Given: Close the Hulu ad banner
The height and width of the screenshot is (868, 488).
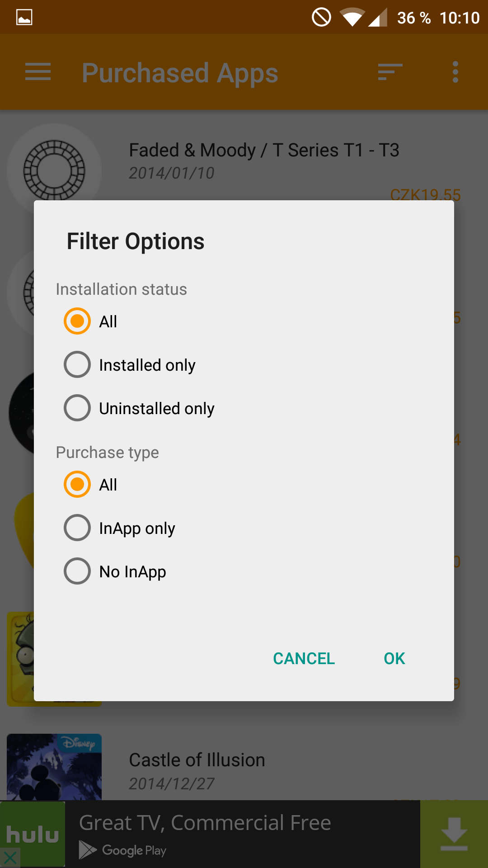Looking at the screenshot, I should pos(10,858).
